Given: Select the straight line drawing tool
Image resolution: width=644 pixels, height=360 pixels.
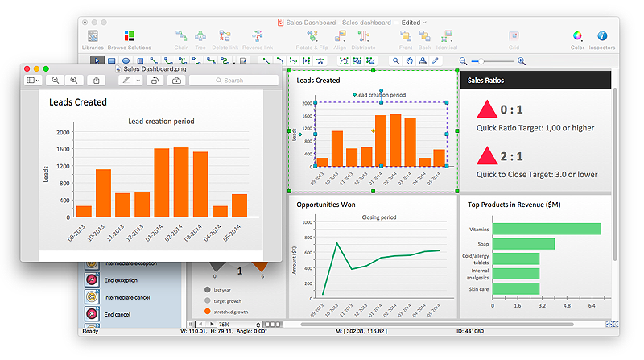Looking at the screenshot, I should pyautogui.click(x=266, y=61).
